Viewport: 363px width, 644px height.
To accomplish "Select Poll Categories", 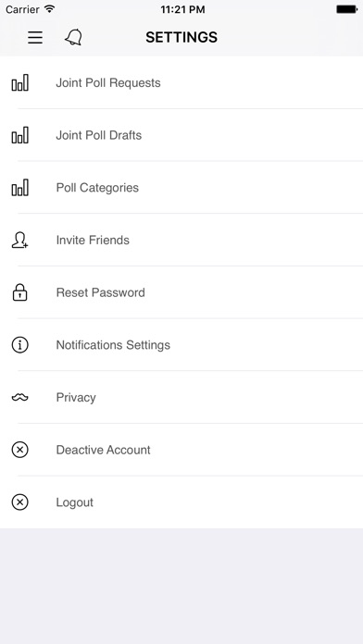I will (x=181, y=188).
